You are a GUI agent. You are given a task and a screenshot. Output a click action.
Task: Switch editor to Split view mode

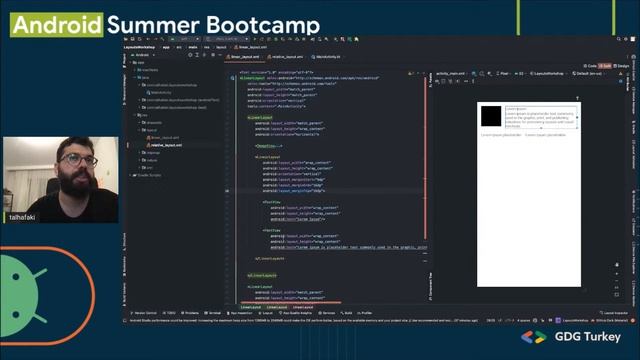click(x=605, y=66)
